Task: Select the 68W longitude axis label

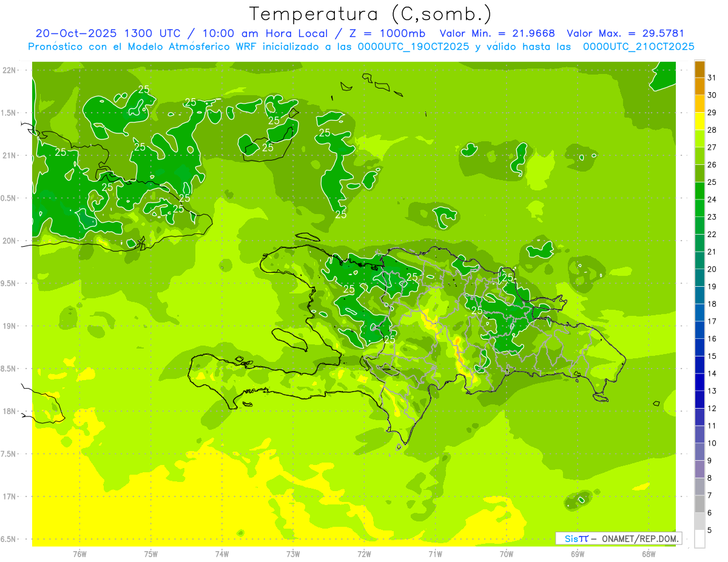Action: tap(649, 554)
